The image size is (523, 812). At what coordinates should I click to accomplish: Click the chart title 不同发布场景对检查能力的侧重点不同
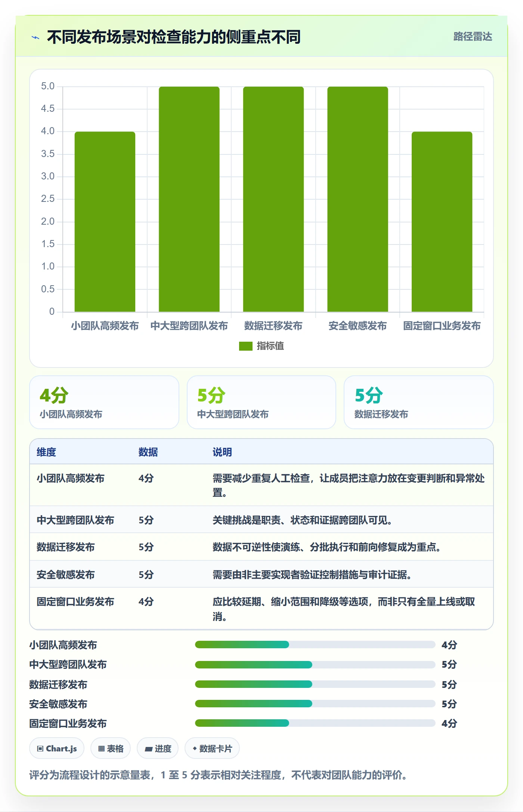pyautogui.click(x=174, y=37)
